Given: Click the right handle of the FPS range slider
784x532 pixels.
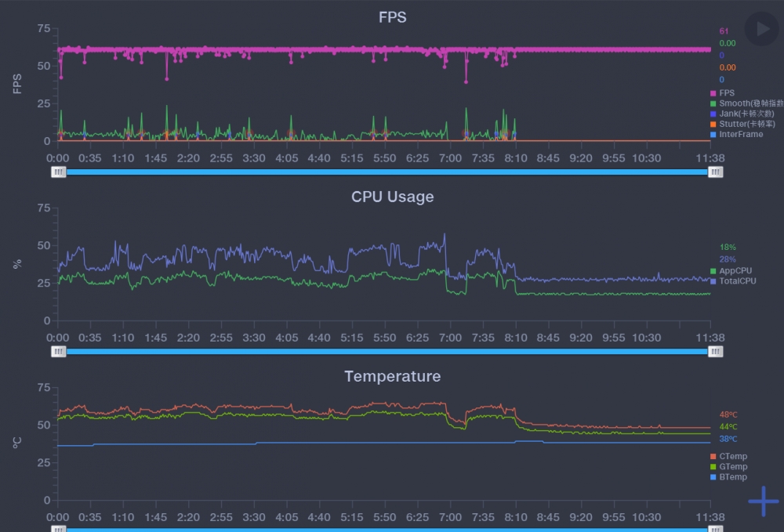Looking at the screenshot, I should [x=716, y=172].
